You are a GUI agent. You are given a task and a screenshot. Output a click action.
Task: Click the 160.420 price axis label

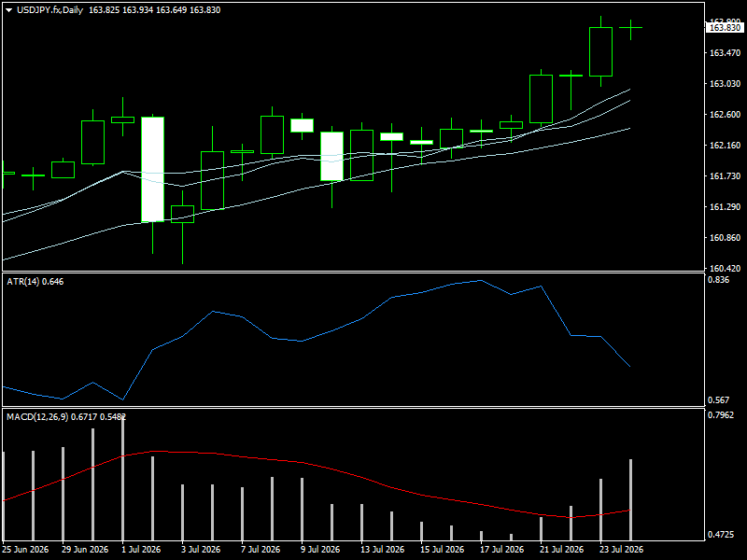coord(726,269)
